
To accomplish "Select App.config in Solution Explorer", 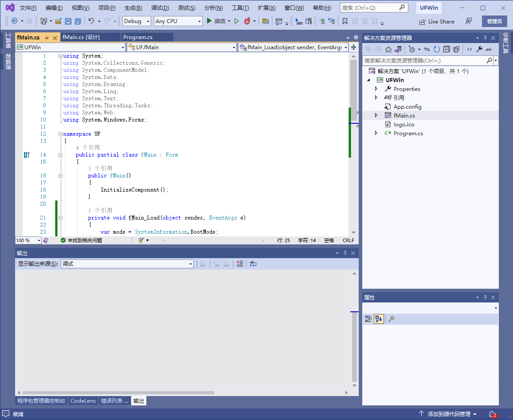I will (407, 107).
